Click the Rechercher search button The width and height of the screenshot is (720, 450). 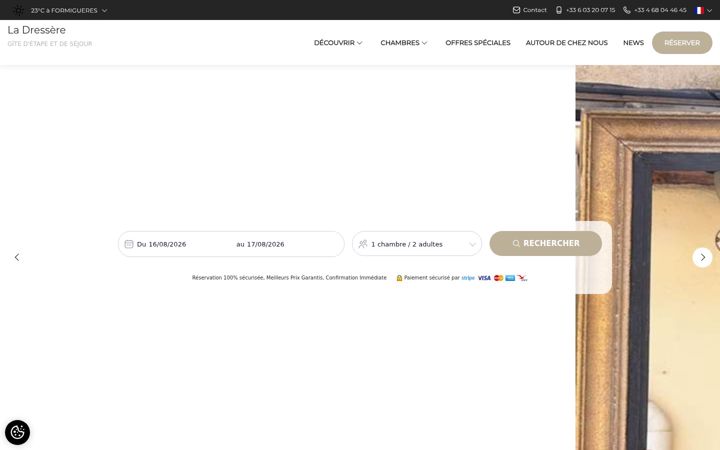pos(546,243)
